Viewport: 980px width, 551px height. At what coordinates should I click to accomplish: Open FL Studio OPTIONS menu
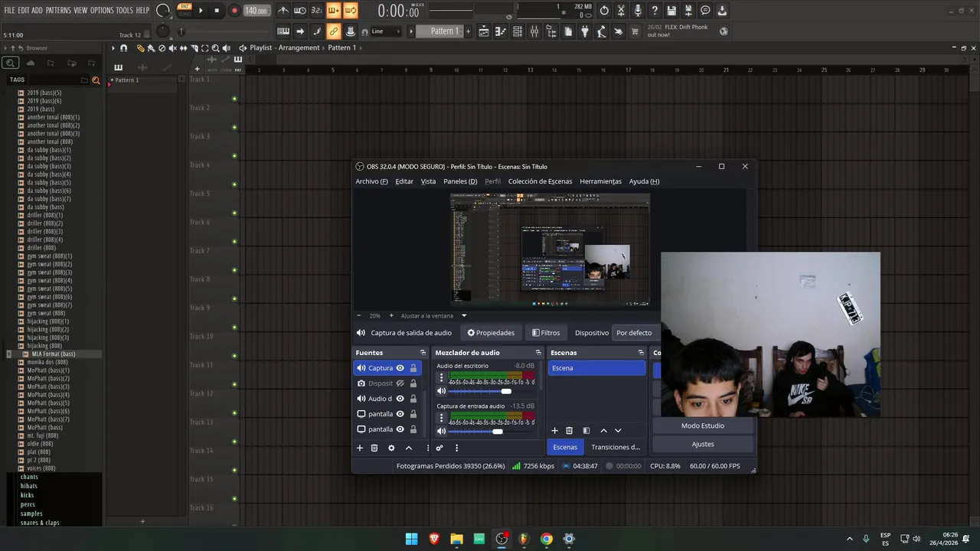pos(102,11)
